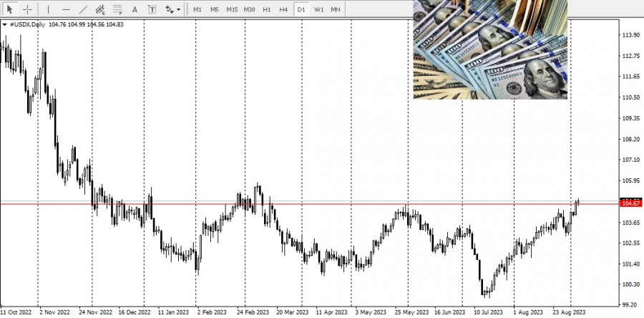The width and height of the screenshot is (644, 318).
Task: Click the #USDX,Daily symbol text
Action: point(27,24)
